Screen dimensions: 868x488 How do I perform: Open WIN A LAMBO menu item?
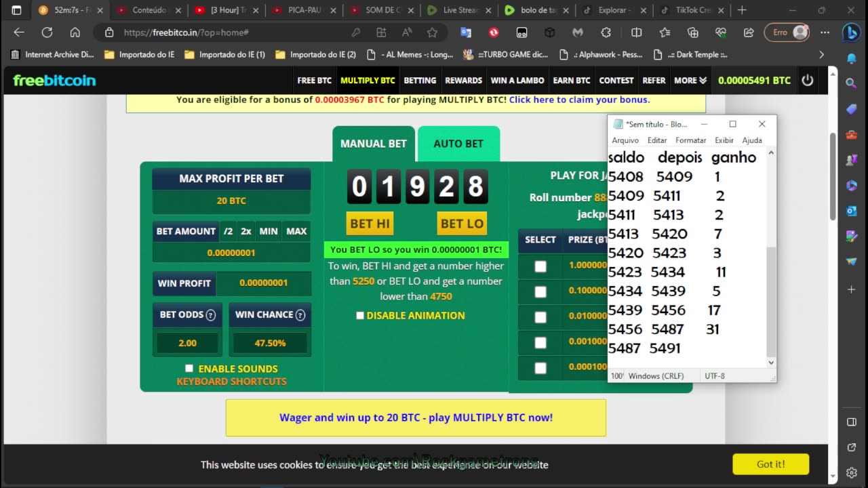click(x=517, y=80)
